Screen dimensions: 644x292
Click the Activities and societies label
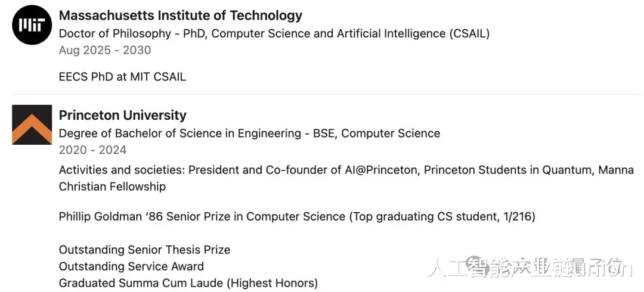122,170
